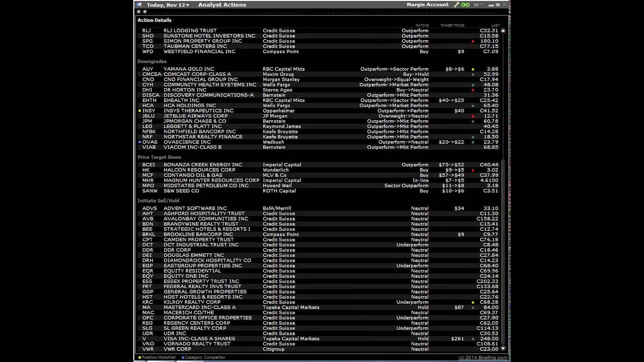Click Compass Point in the WESTFIELD FINANCIAL row
Screen dimensions: 644x362
tap(281, 52)
